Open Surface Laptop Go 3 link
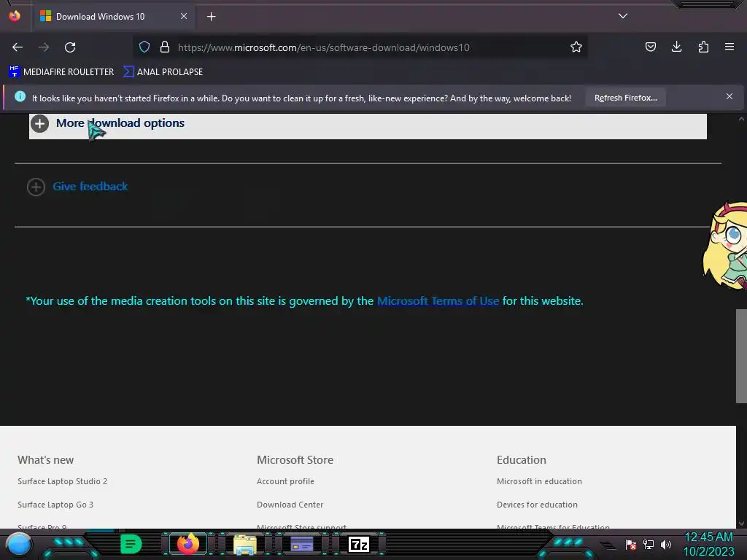Screen dimensions: 747x560 (55, 505)
